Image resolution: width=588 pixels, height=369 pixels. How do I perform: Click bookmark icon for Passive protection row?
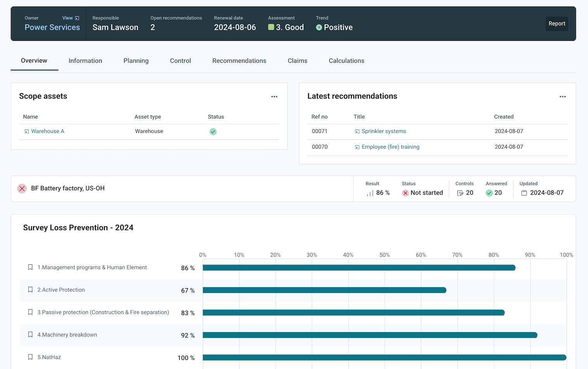pos(30,312)
